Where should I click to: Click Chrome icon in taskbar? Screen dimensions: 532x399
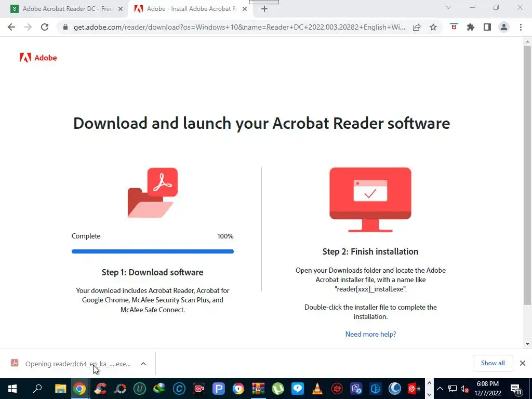[x=79, y=389]
